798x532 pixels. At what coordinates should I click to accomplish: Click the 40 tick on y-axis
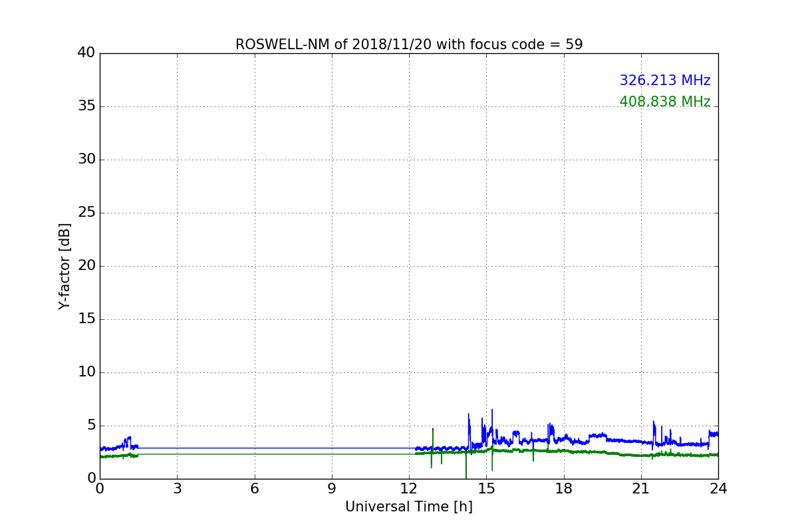click(86, 53)
